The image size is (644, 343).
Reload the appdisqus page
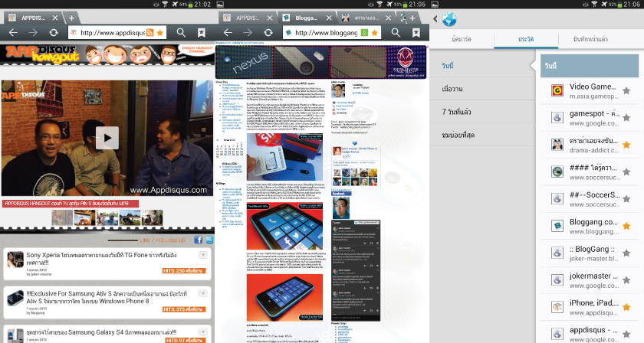pos(54,32)
